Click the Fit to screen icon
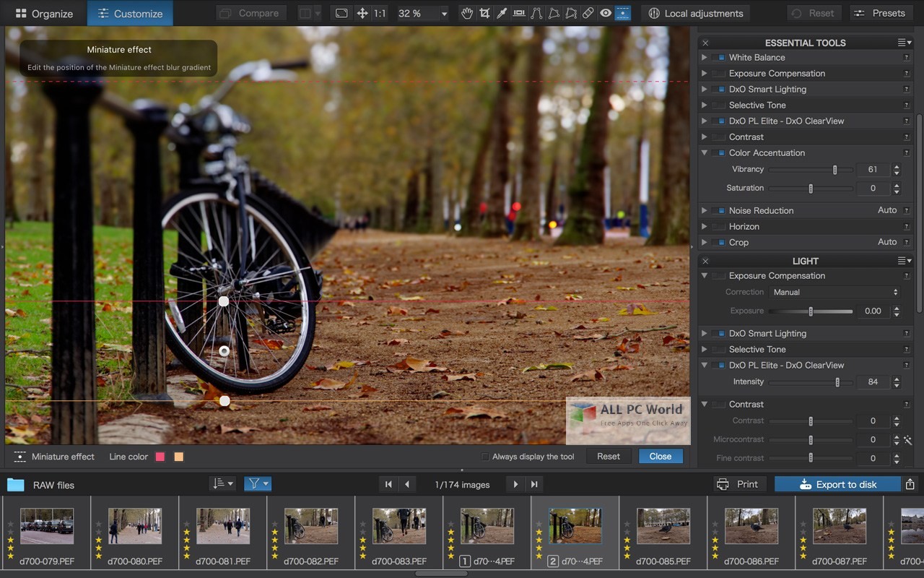The width and height of the screenshot is (924, 578). [x=342, y=13]
